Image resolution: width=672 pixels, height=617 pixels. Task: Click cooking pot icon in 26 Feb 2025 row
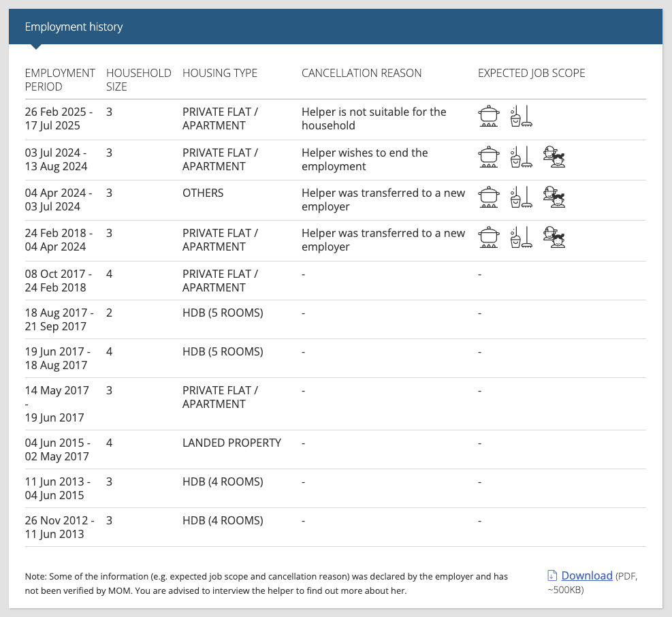tap(489, 116)
